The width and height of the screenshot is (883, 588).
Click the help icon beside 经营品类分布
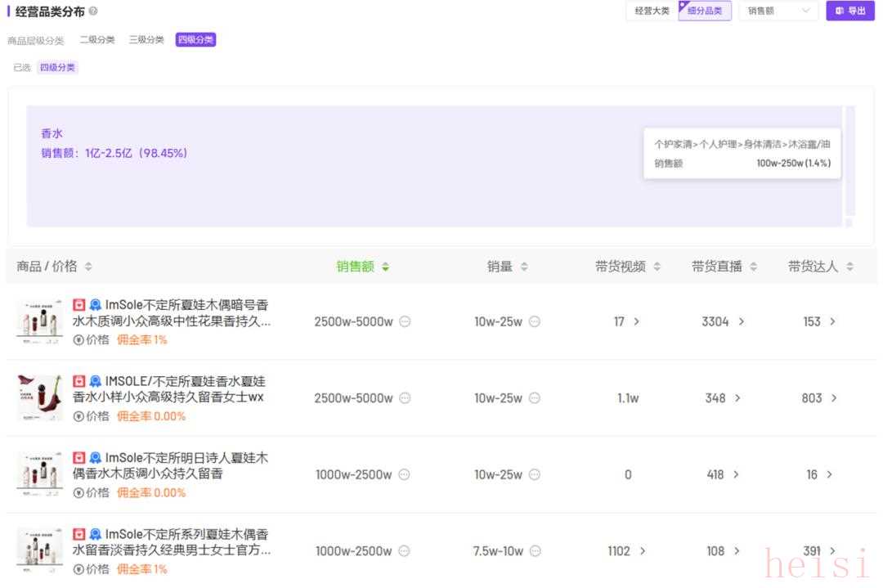[x=93, y=11]
